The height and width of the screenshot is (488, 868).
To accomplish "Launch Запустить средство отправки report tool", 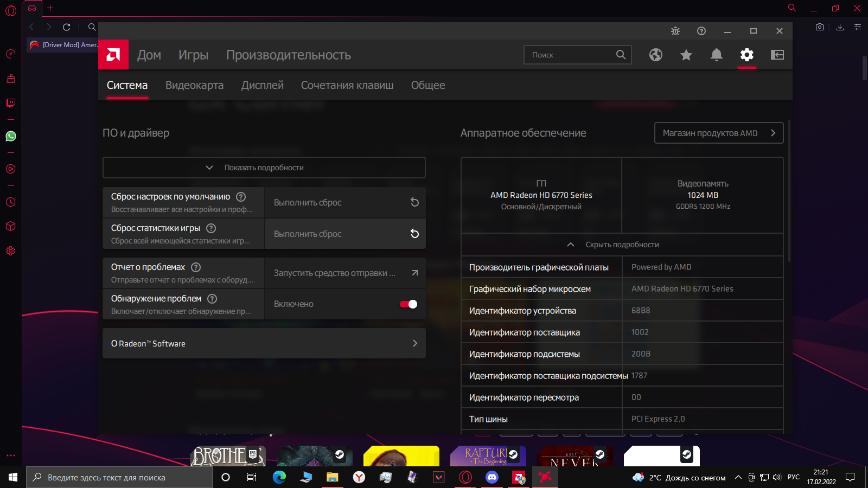I will pyautogui.click(x=345, y=273).
